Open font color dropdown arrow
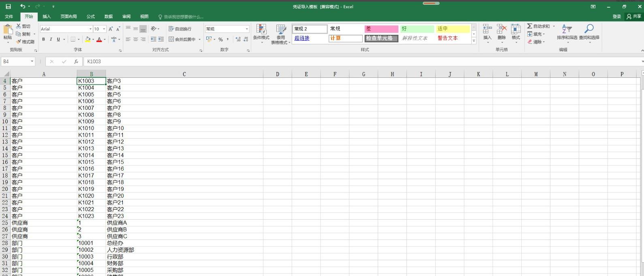This screenshot has height=276, width=644. pos(105,40)
